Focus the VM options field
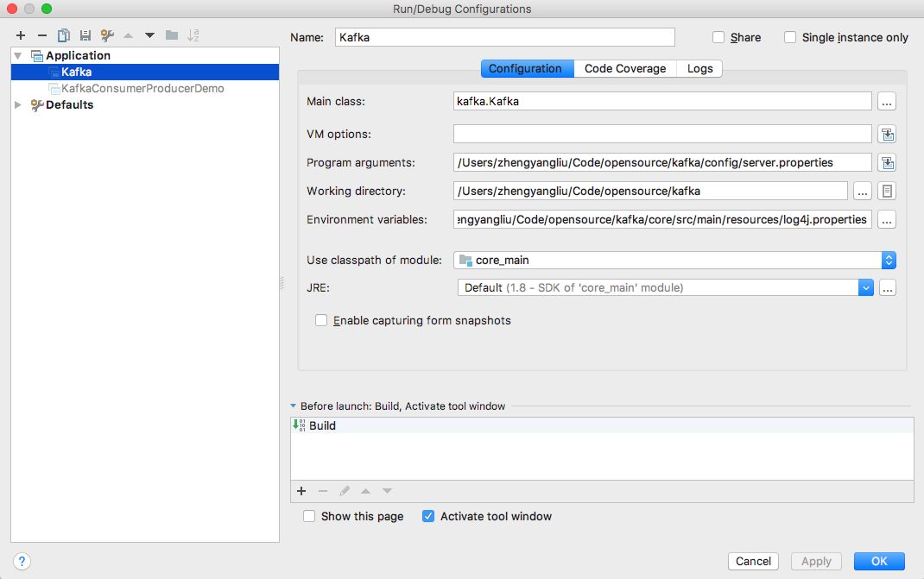 [662, 135]
